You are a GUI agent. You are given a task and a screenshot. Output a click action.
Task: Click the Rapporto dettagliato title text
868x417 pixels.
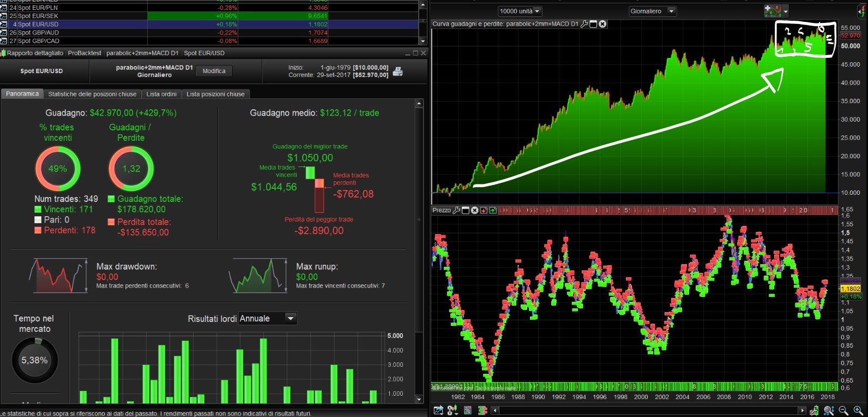pyautogui.click(x=35, y=53)
